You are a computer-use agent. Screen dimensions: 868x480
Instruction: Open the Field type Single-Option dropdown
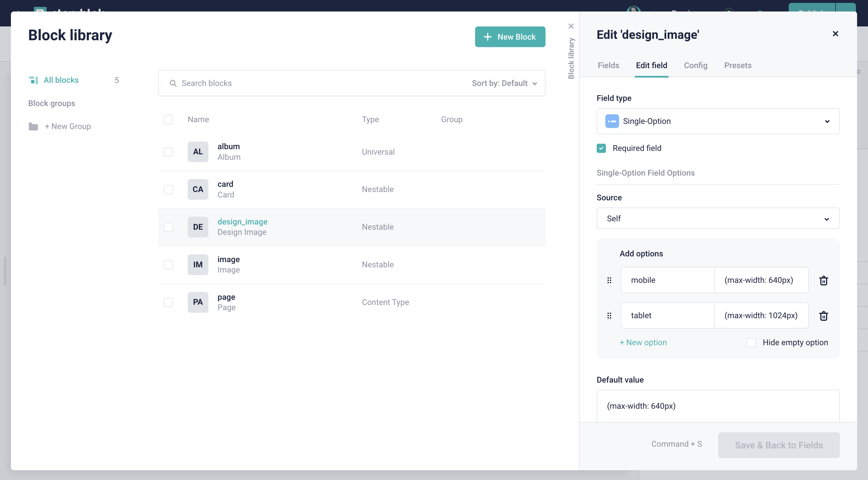click(x=718, y=121)
